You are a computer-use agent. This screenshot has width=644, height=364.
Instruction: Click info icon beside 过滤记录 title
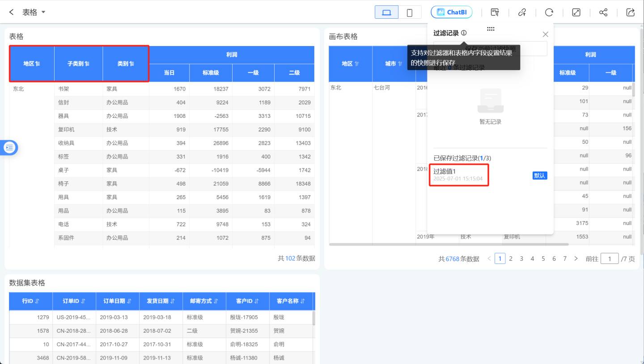464,33
